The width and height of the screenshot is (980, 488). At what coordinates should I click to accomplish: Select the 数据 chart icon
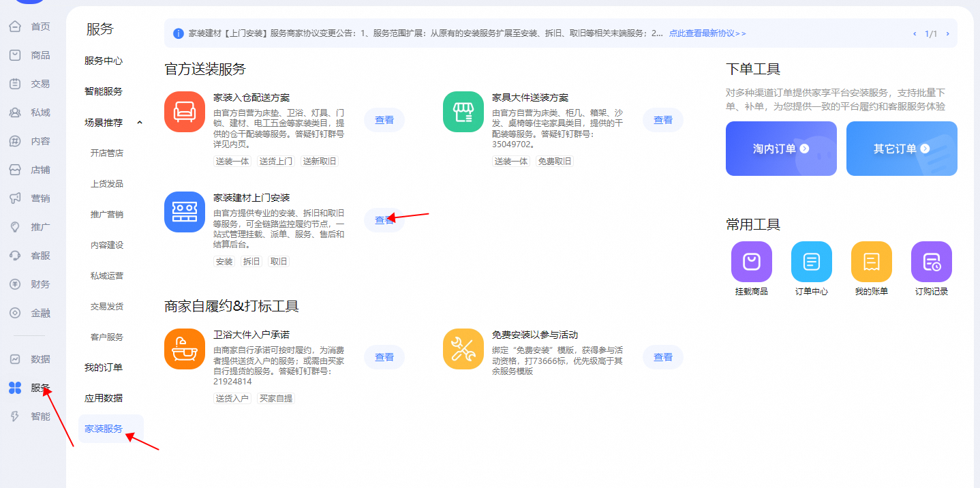pos(15,359)
